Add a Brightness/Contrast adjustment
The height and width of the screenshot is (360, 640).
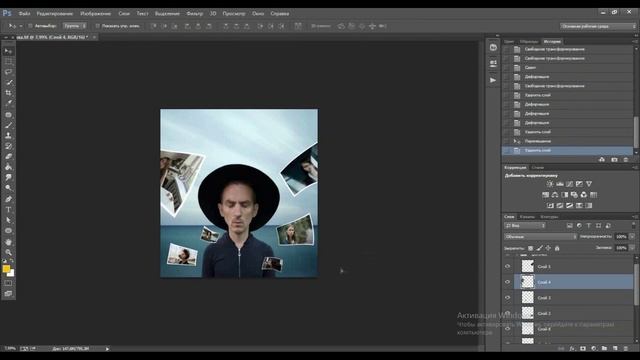click(550, 184)
